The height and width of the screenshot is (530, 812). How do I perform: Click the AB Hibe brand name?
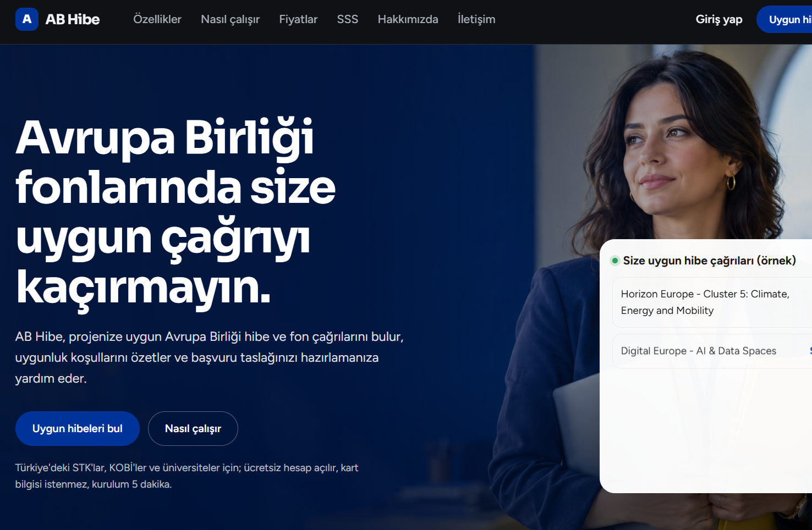click(73, 19)
